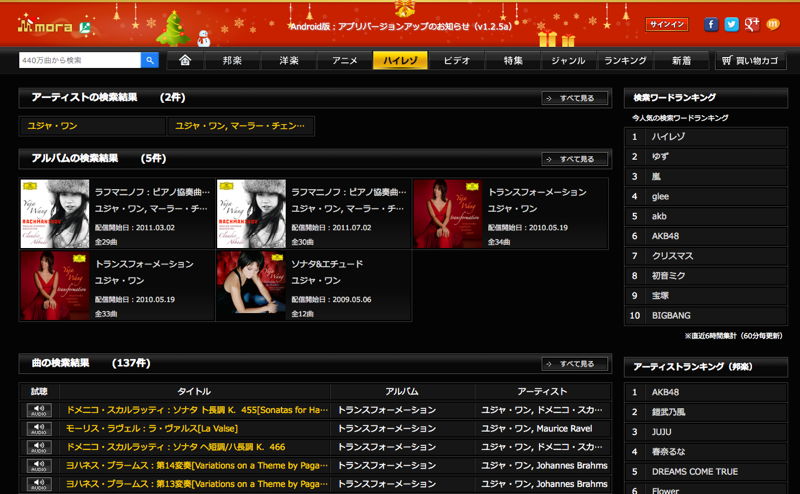Viewport: 800px width, 494px height.
Task: Click すべて見る for artist results
Action: tap(574, 98)
